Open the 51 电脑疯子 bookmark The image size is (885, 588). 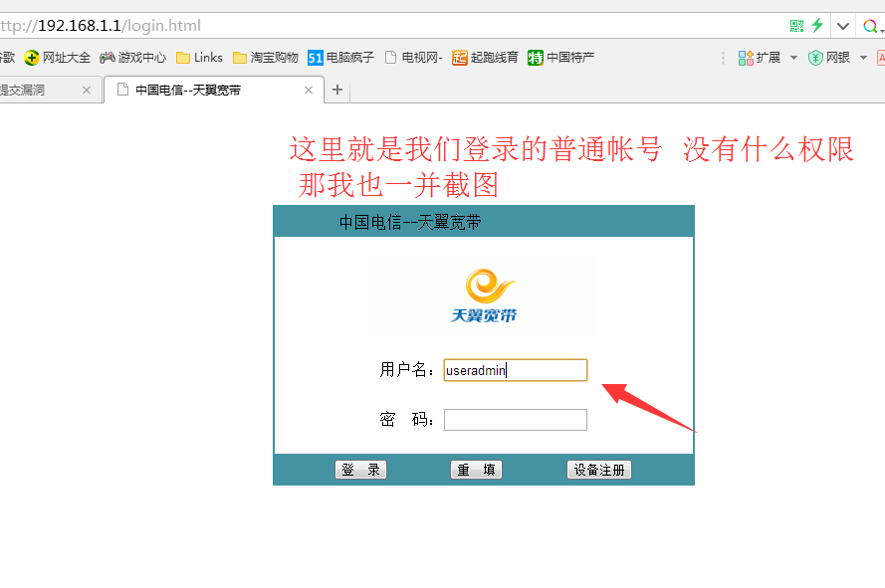tap(340, 58)
